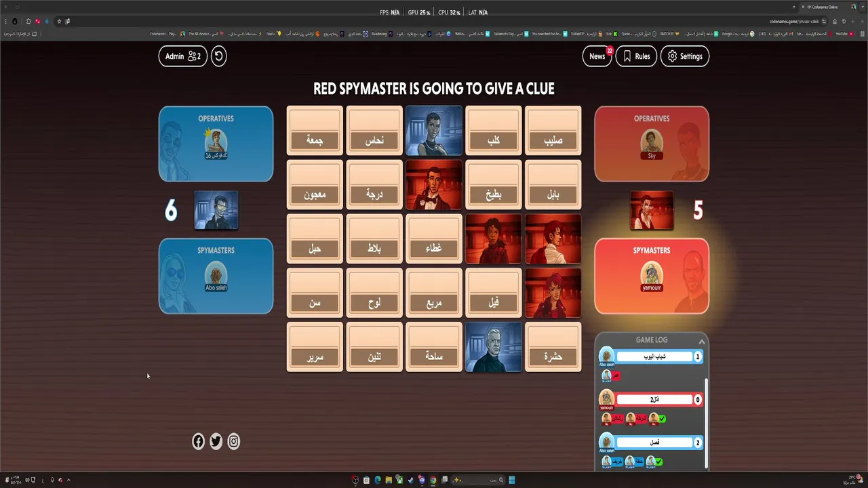Screen dimensions: 868x488
Task: Select the word card سن
Action: [315, 293]
